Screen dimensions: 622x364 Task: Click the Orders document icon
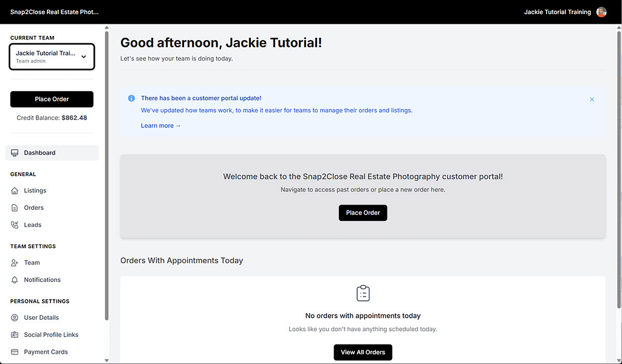point(15,207)
